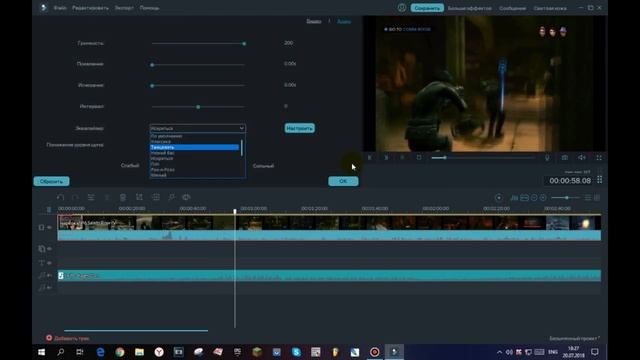This screenshot has width=640, height=360.
Task: Open the Помощь menu
Action: (x=149, y=8)
